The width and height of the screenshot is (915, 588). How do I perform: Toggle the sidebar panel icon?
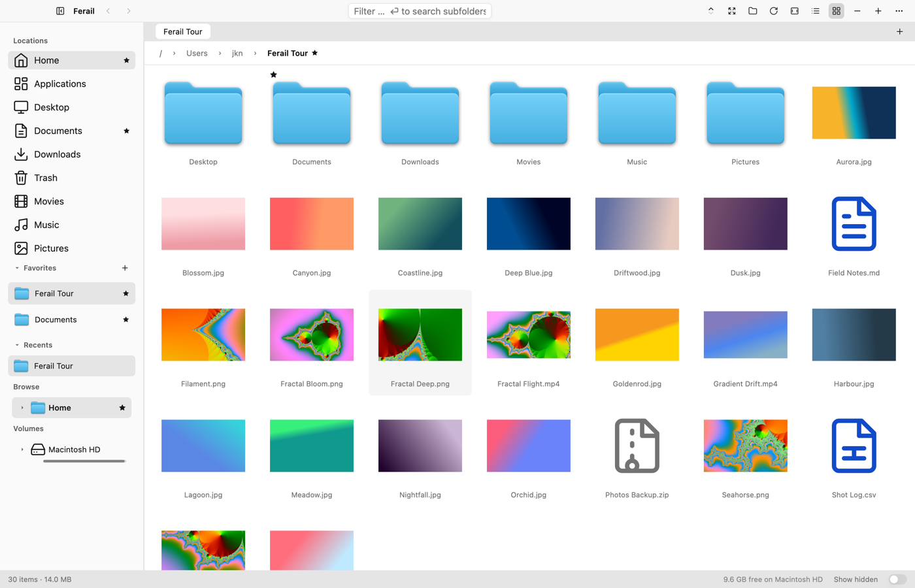pyautogui.click(x=60, y=11)
